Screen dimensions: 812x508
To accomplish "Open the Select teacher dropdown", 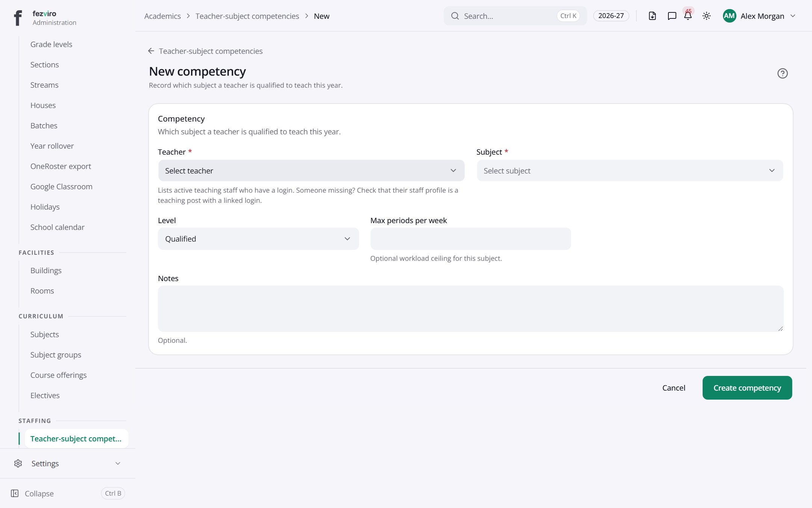I will tap(311, 170).
